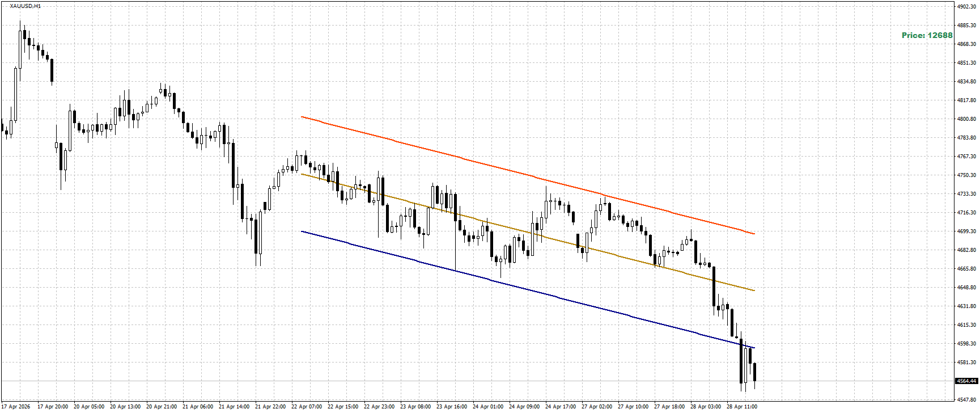Click the "27 Apr 10:00" time label
Viewport: 980px width, 413px height.
click(x=633, y=407)
